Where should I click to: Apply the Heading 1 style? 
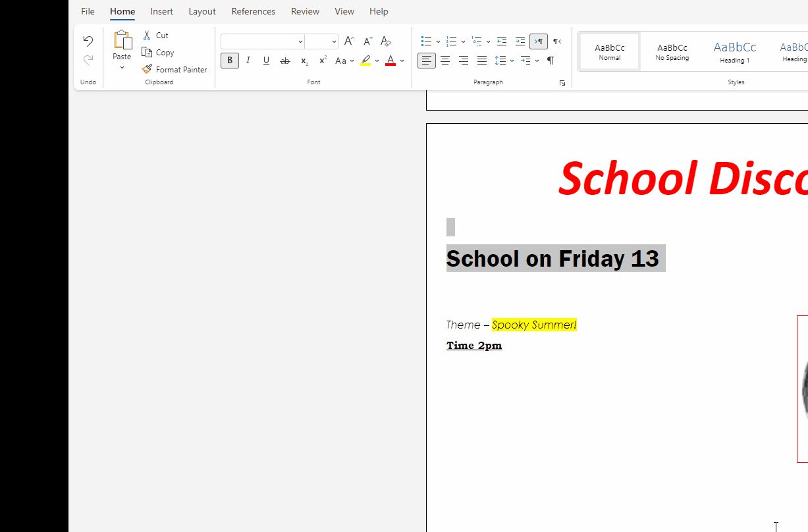(x=734, y=51)
